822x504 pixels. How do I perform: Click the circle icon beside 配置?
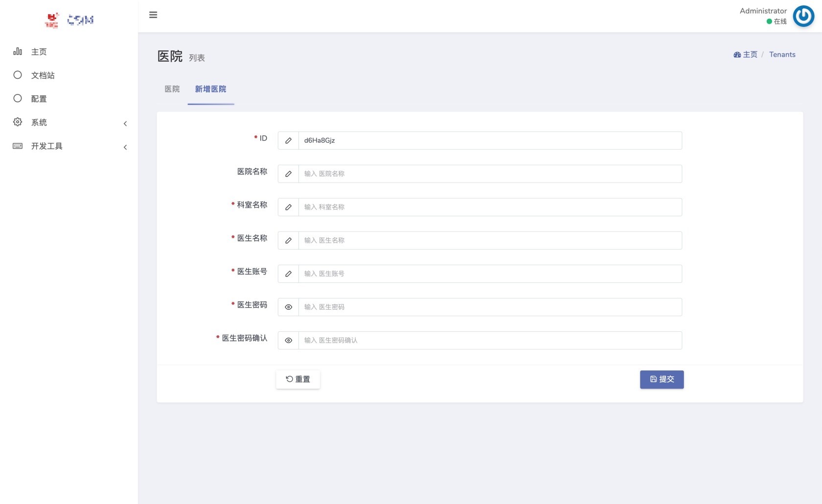pyautogui.click(x=18, y=98)
